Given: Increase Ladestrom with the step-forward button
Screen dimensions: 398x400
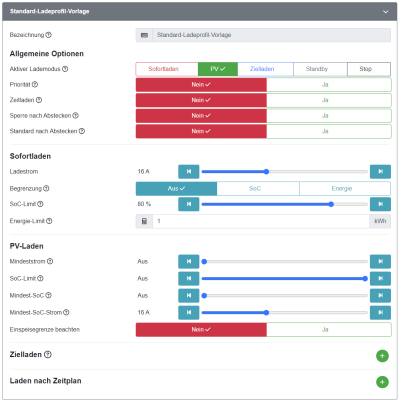Looking at the screenshot, I should click(380, 172).
